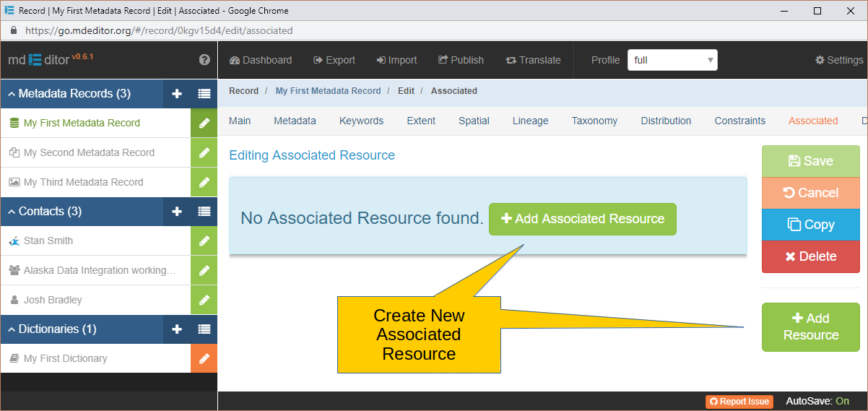Open the Contacts list view icon
Image resolution: width=868 pixels, height=411 pixels.
point(204,212)
